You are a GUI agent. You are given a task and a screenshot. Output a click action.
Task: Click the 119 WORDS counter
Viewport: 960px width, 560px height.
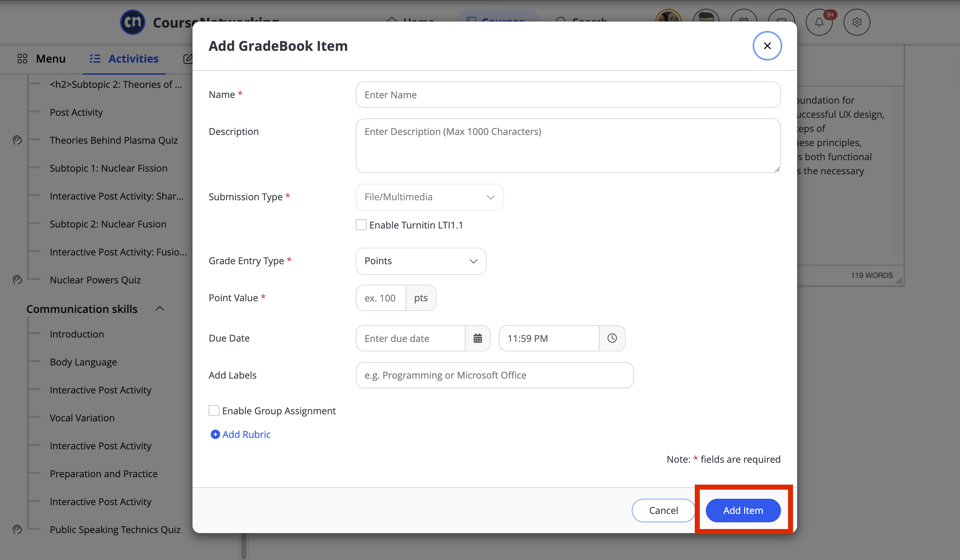tap(871, 275)
